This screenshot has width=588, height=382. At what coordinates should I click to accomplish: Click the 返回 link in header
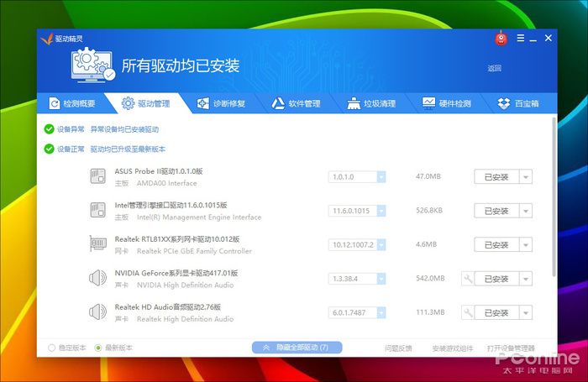click(x=494, y=68)
